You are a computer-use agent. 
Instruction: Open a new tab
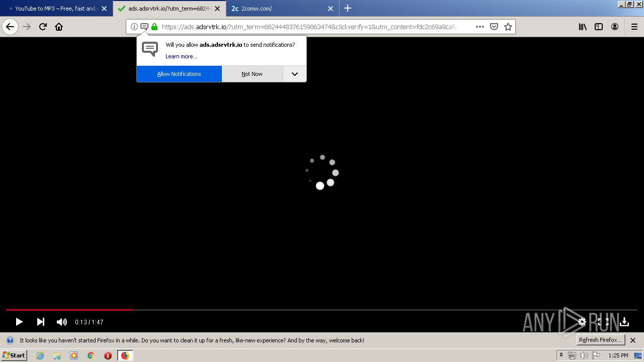348,8
